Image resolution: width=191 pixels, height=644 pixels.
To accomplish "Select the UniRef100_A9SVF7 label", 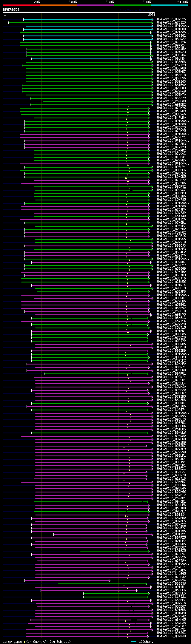I will 171,226.
